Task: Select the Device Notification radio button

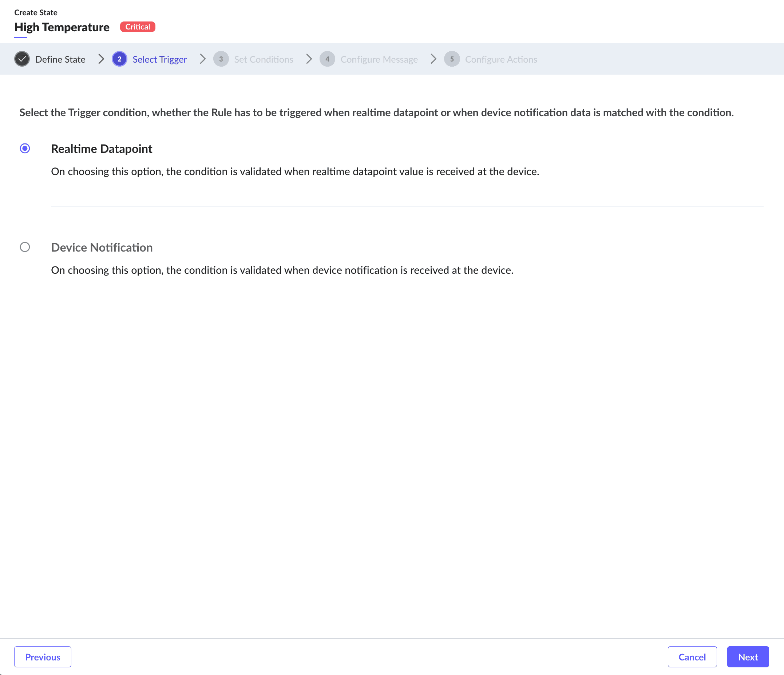Action: click(x=25, y=247)
